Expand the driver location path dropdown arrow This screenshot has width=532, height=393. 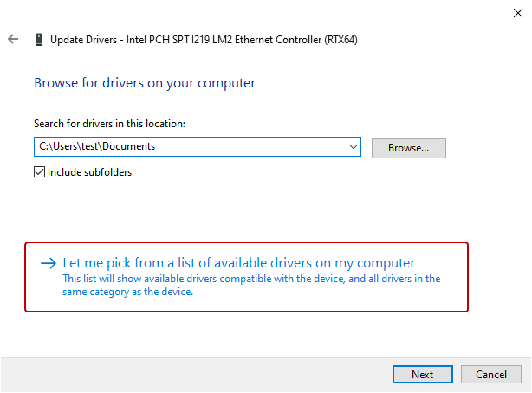[353, 147]
